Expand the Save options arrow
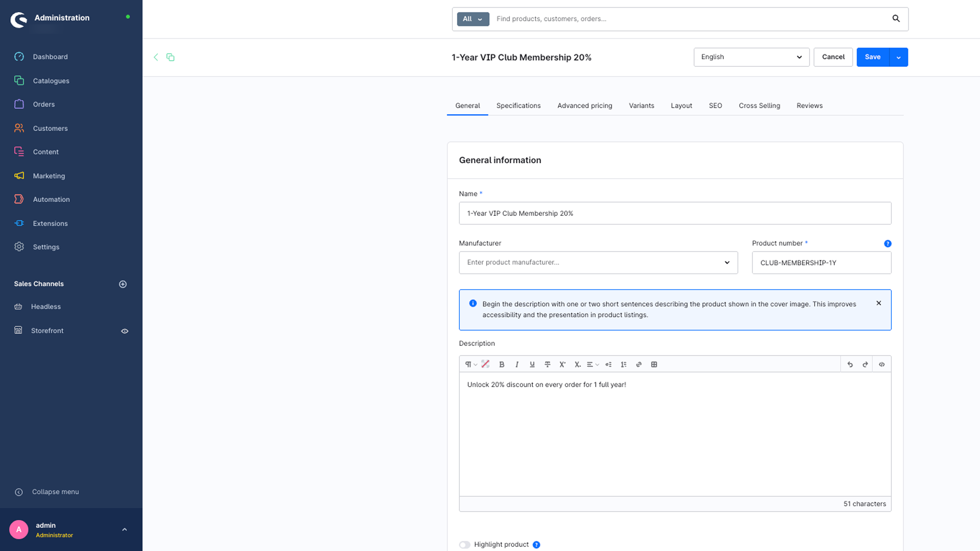The image size is (980, 551). 898,57
